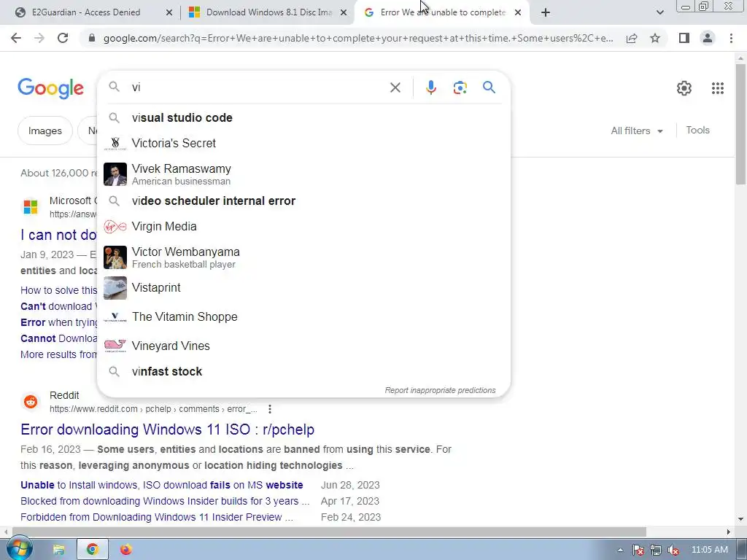
Task: Switch to Download Windows 8.1 Disc Image tab
Action: [268, 12]
